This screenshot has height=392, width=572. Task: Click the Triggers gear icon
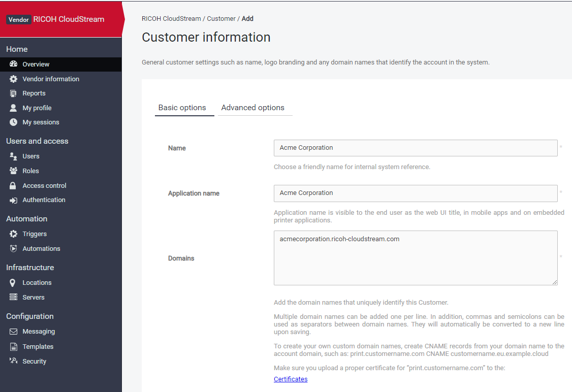click(14, 234)
